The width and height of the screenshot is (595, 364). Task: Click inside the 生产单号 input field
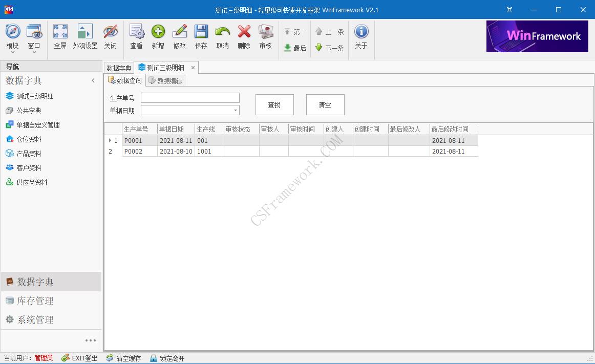189,97
